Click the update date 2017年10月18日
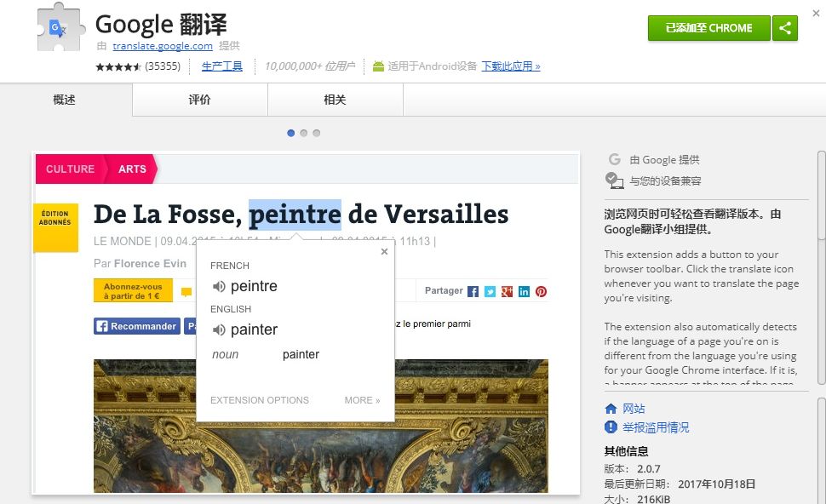 [x=716, y=484]
